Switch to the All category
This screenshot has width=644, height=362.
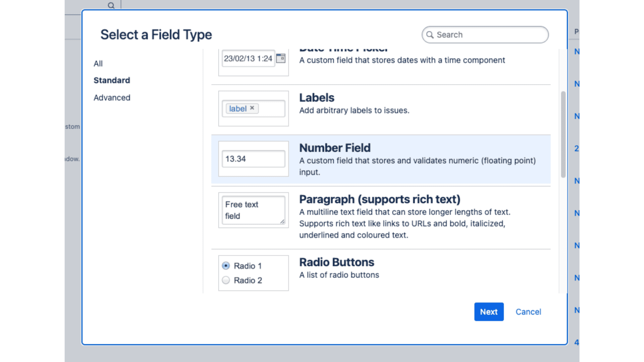click(98, 63)
